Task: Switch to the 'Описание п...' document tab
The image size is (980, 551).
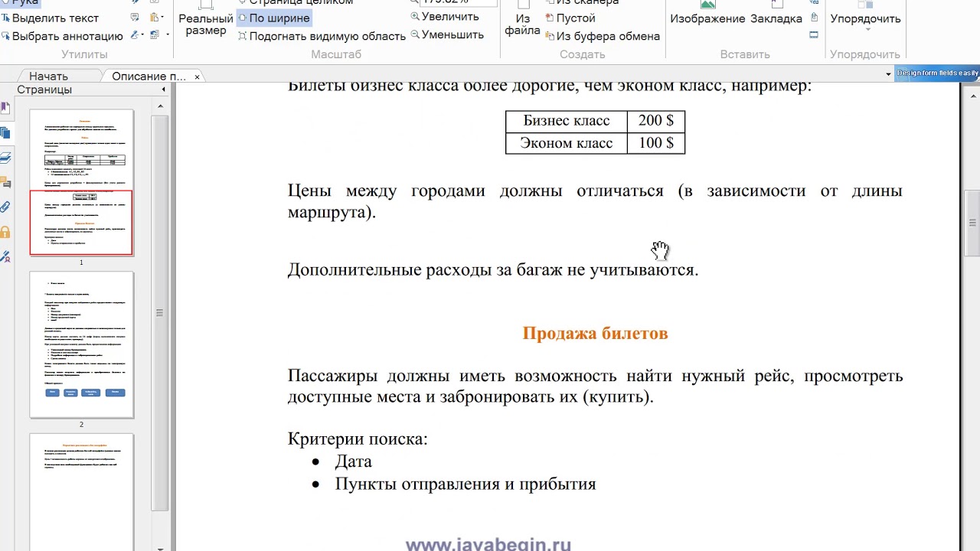Action: click(149, 77)
